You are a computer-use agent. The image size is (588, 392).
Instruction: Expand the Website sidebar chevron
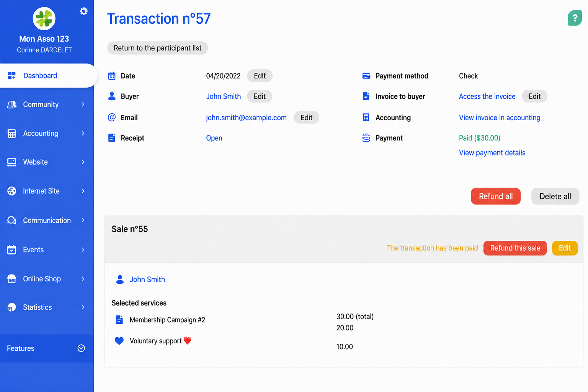83,162
